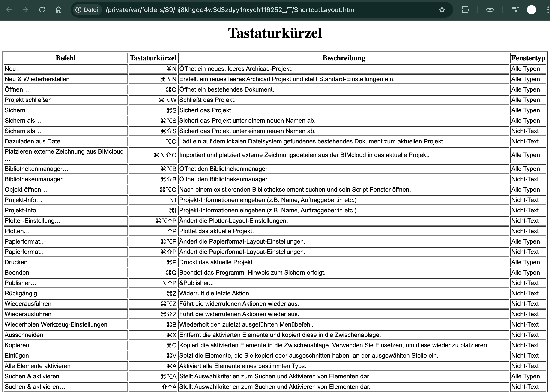Click the browser back arrow

(9, 10)
